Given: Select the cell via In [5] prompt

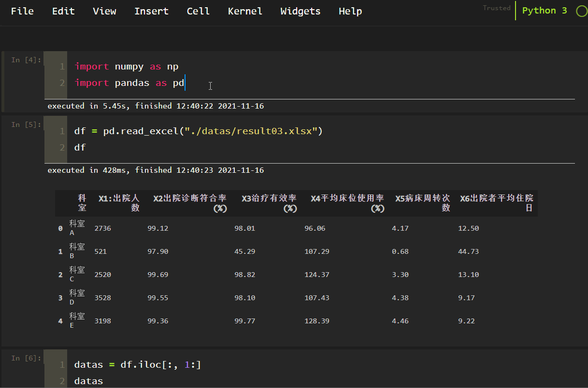Looking at the screenshot, I should pyautogui.click(x=26, y=125).
